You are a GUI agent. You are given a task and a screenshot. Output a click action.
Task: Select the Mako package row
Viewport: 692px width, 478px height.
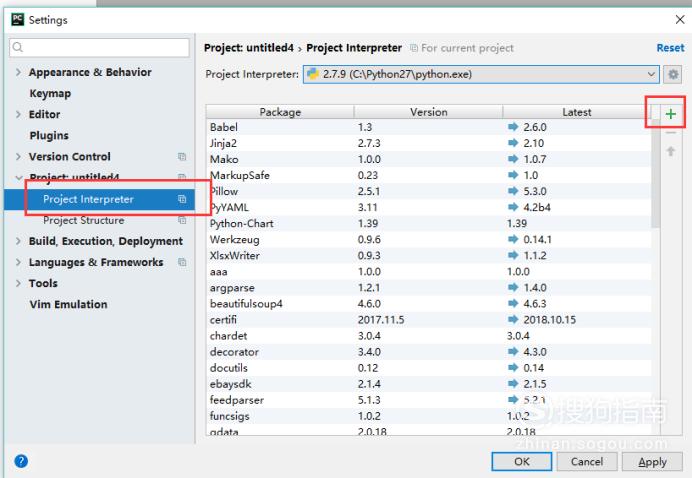pyautogui.click(x=429, y=159)
